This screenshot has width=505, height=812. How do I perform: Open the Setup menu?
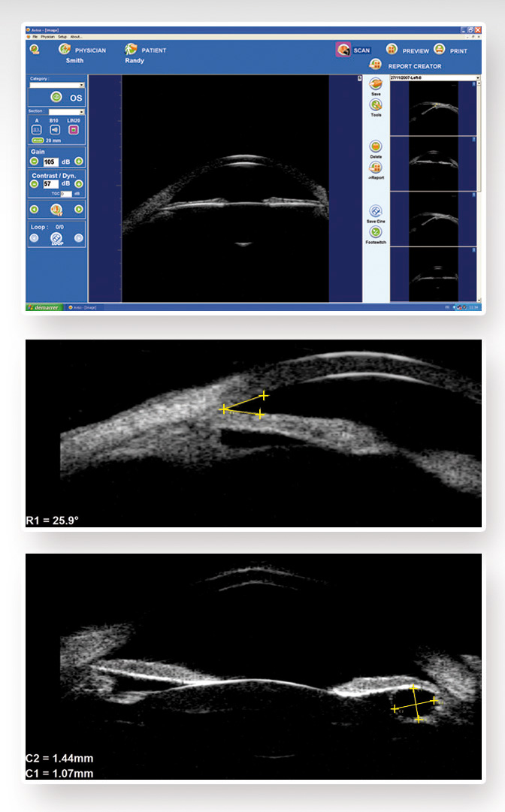click(62, 36)
